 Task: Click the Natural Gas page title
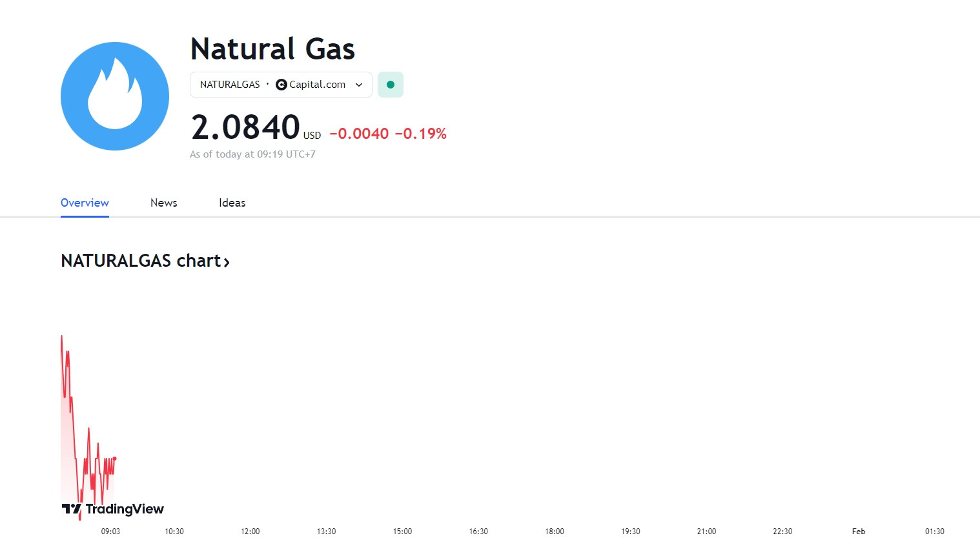pyautogui.click(x=273, y=49)
